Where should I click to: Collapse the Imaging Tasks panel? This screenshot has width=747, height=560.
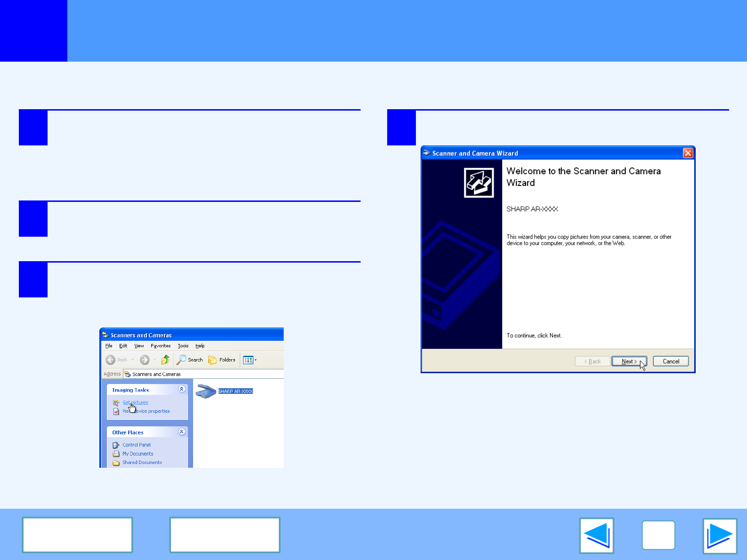[x=182, y=389]
